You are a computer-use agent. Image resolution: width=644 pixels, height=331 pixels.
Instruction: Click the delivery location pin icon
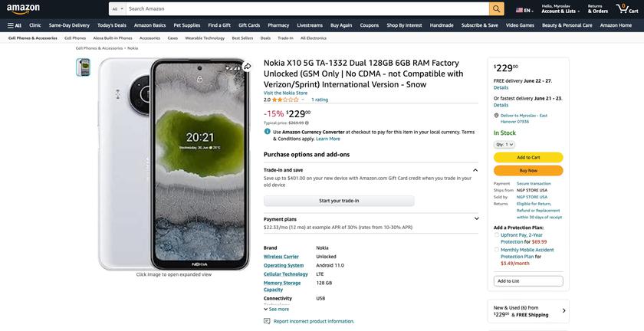tap(496, 116)
